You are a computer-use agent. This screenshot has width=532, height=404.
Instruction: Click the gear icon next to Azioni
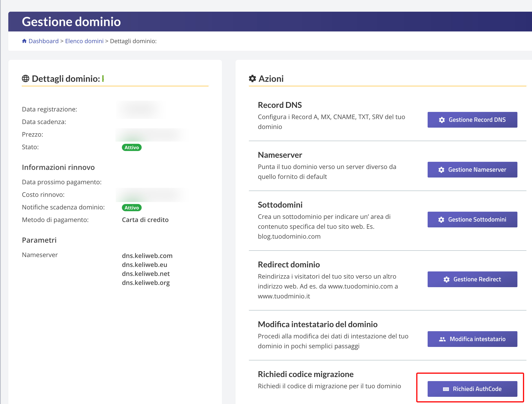pos(252,78)
